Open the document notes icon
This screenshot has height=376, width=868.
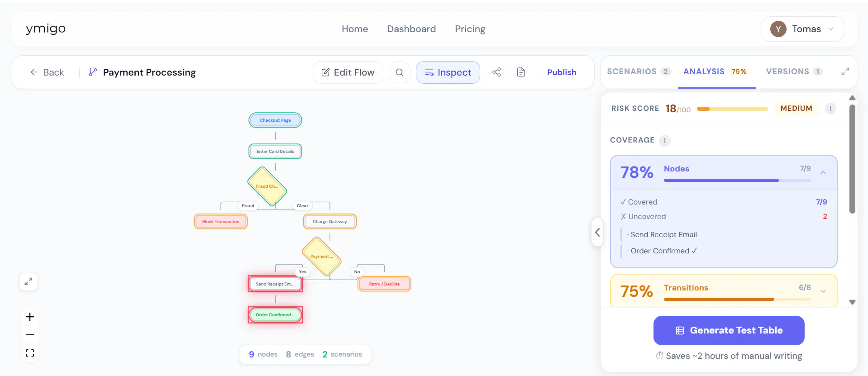[x=521, y=72]
